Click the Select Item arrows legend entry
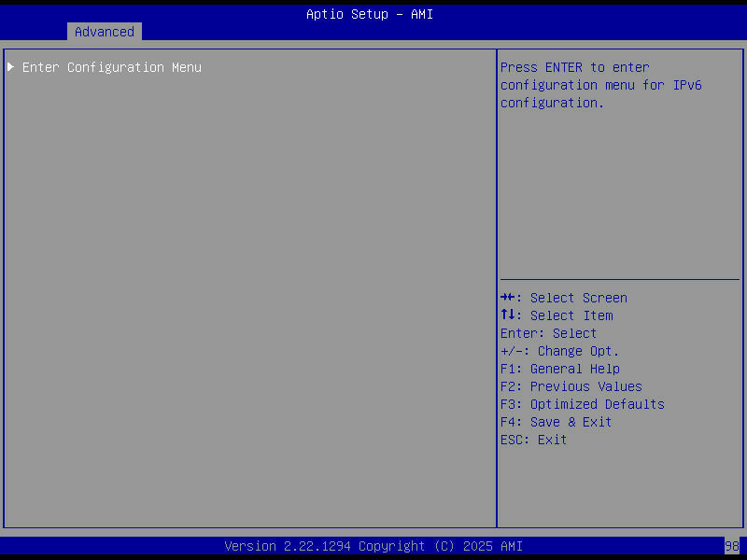The height and width of the screenshot is (560, 747). [x=557, y=315]
